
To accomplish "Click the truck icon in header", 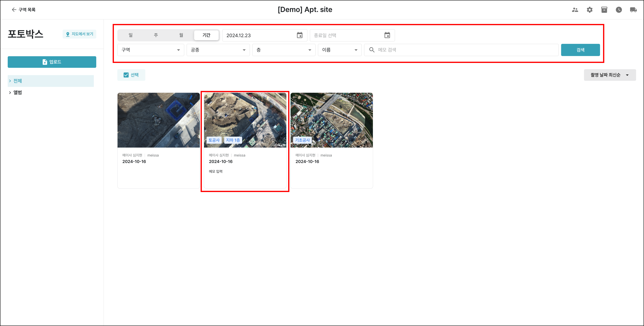I will click(633, 10).
